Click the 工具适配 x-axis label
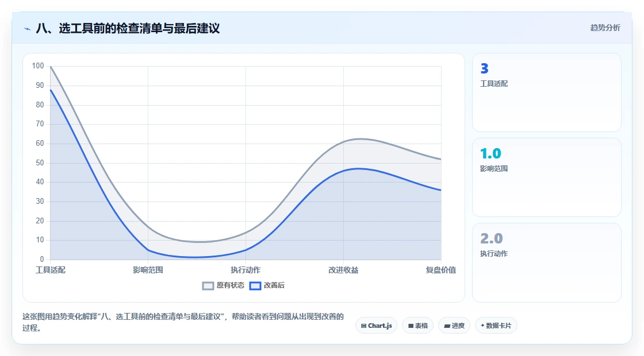The image size is (644, 356). click(51, 270)
